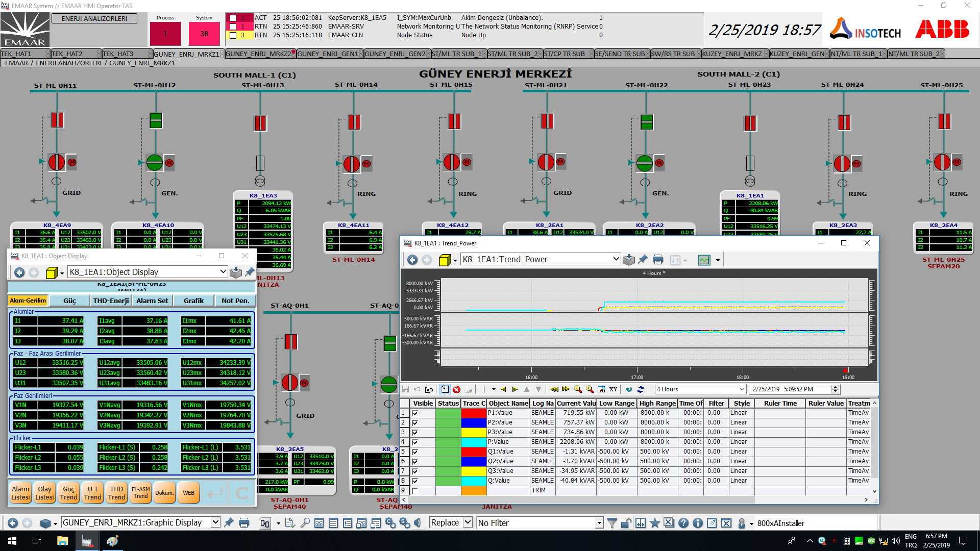The width and height of the screenshot is (980, 551).
Task: Click the XY plot icon in trend toolbar
Action: 613,389
